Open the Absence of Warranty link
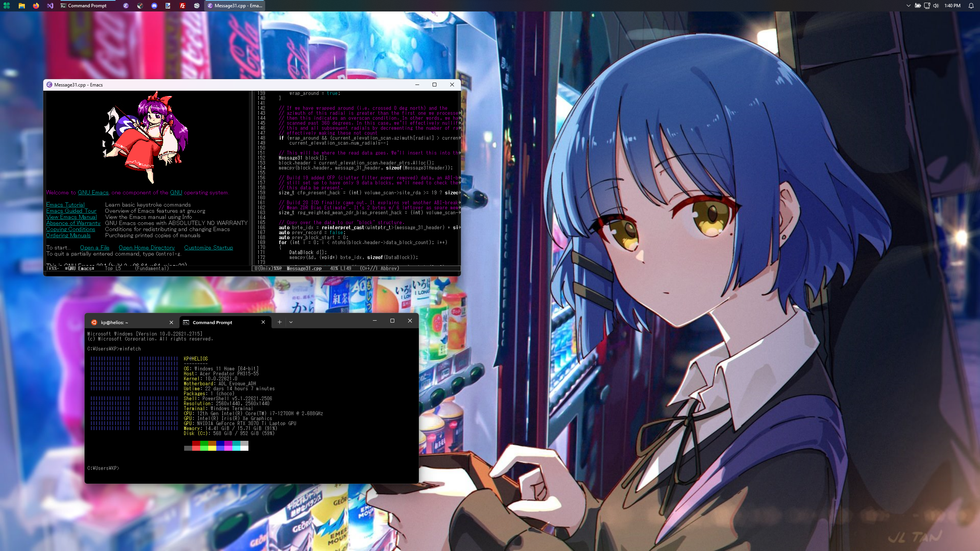 point(73,223)
